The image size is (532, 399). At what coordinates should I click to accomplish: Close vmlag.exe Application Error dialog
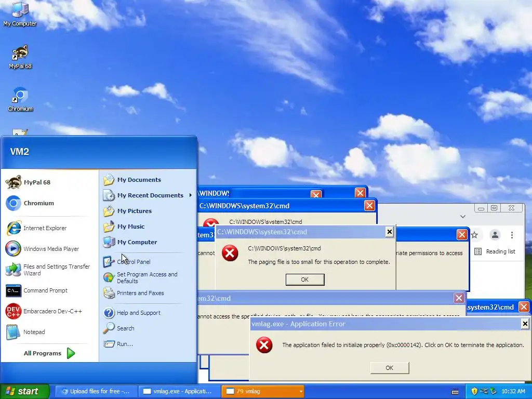click(x=525, y=324)
